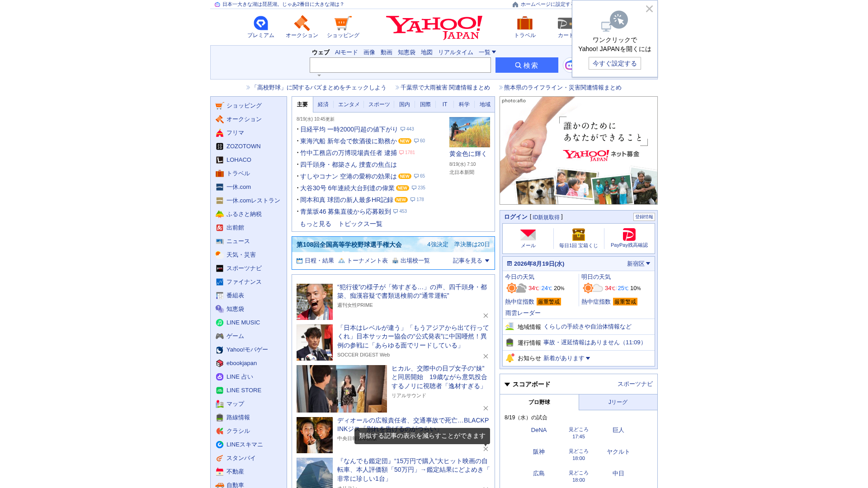The height and width of the screenshot is (488, 868).
Task: Switch to the スポーツ news tab
Action: (379, 104)
